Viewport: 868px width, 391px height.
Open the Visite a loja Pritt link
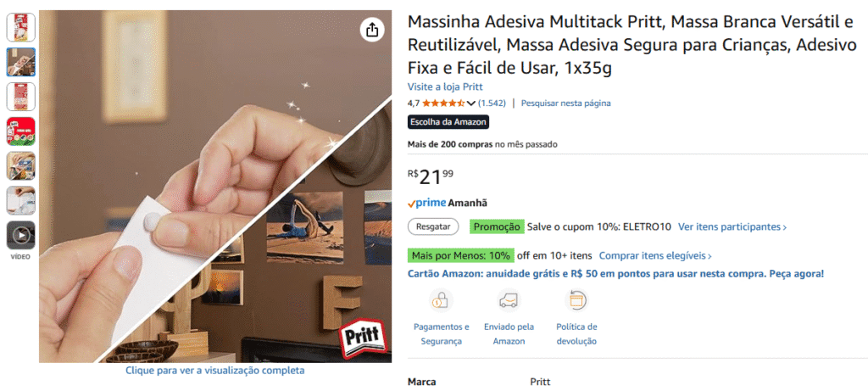[445, 87]
